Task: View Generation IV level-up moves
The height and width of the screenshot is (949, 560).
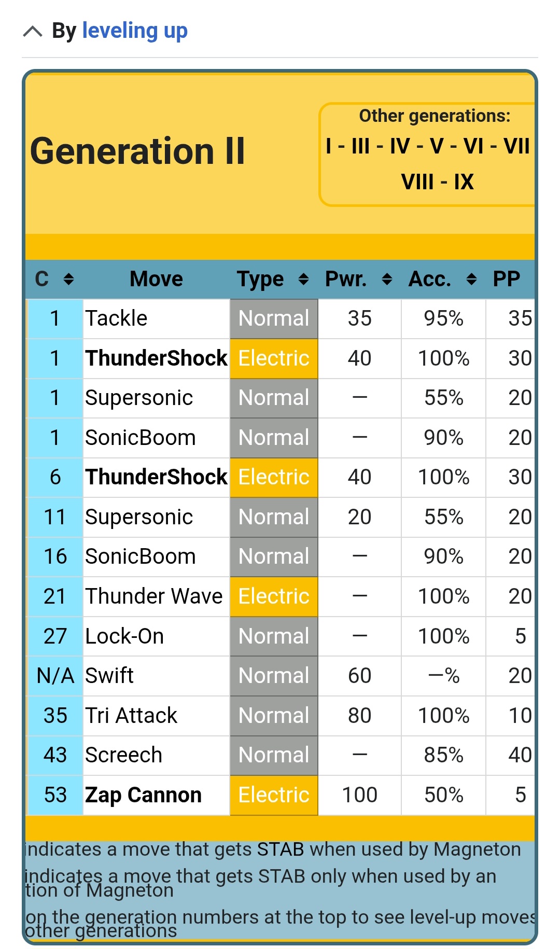Action: [400, 146]
